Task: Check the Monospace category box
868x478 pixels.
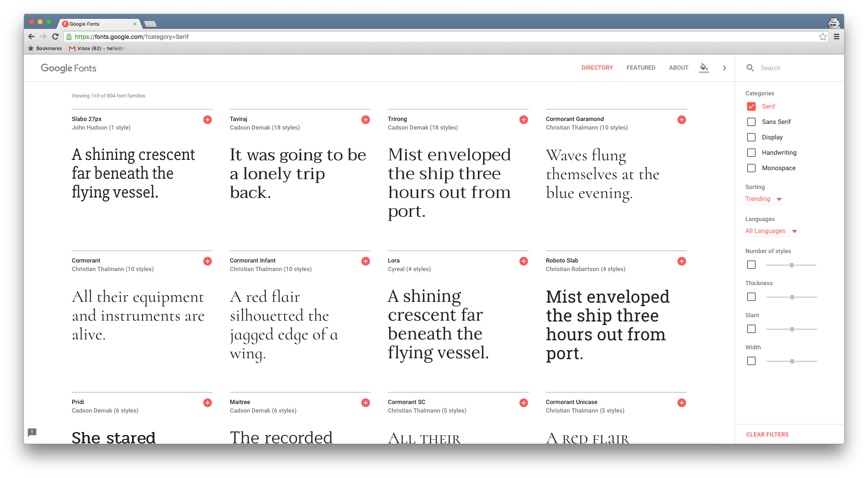Action: 751,168
